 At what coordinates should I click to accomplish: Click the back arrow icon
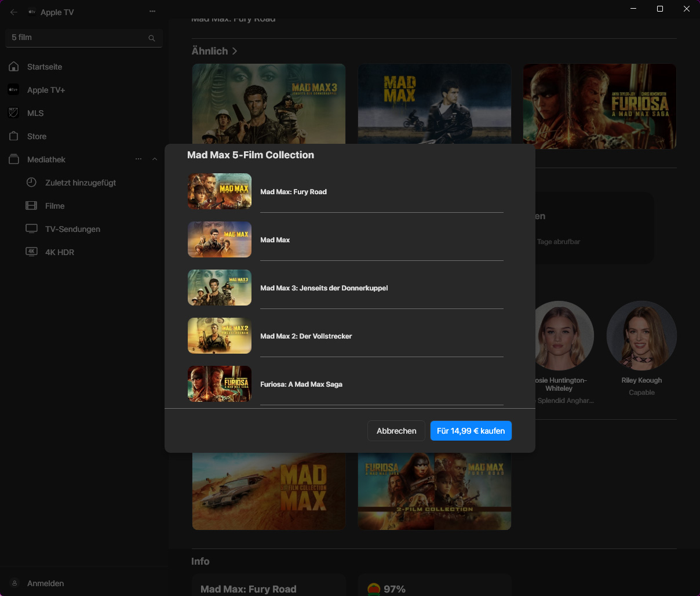(14, 12)
